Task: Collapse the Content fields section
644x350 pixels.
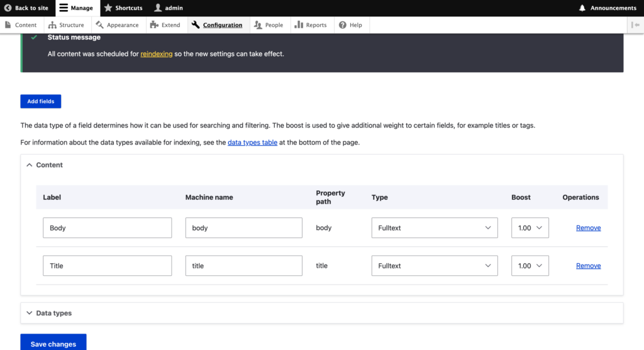Action: click(45, 165)
